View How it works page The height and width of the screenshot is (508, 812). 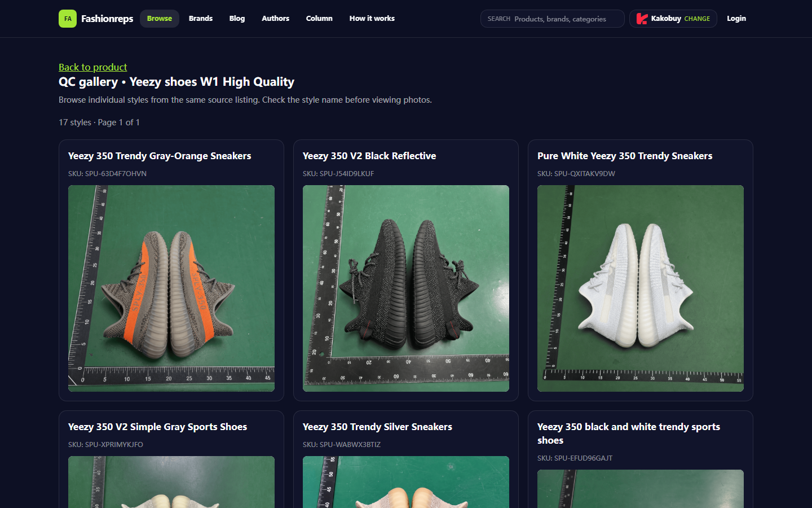pyautogui.click(x=372, y=19)
